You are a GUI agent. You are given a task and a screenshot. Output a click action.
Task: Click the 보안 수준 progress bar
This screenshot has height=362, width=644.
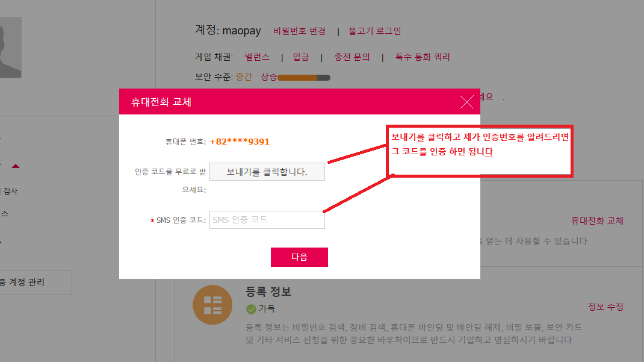pyautogui.click(x=304, y=77)
